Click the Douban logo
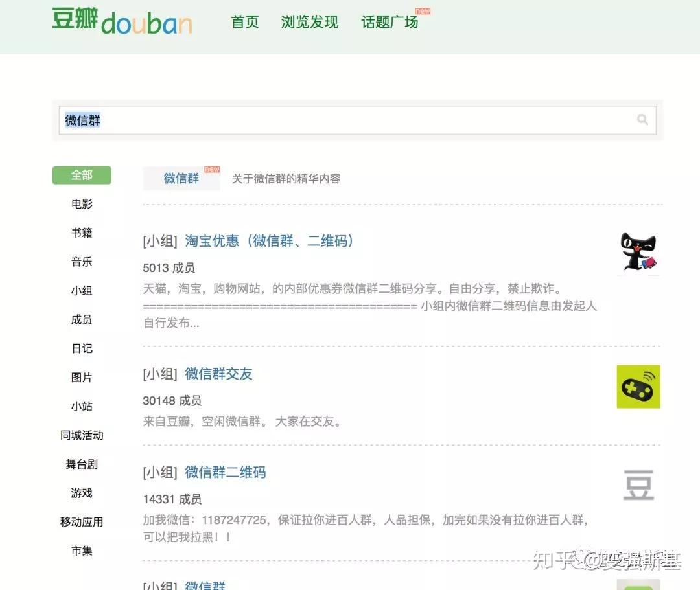 coord(122,21)
